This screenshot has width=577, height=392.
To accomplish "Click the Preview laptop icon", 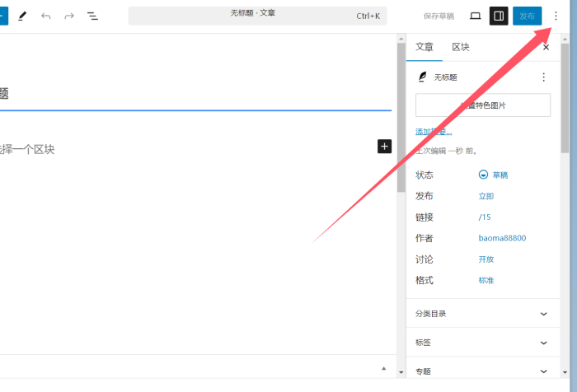I will [x=476, y=16].
